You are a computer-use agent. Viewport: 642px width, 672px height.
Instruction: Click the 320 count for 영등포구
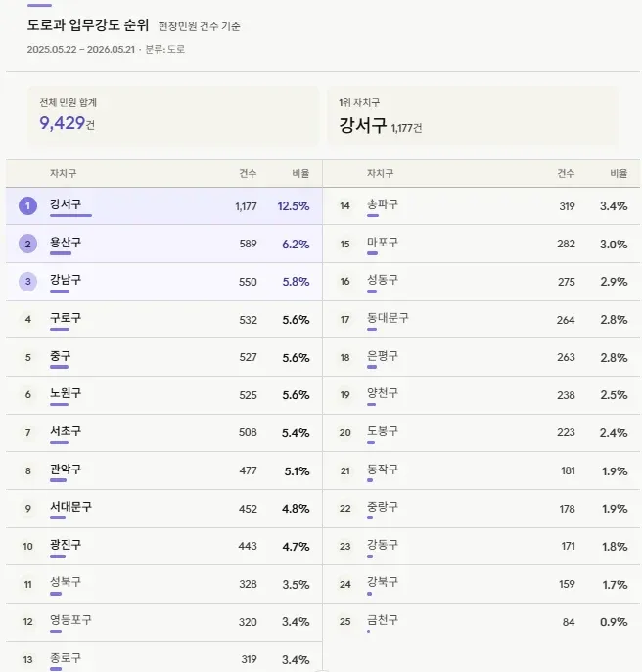(x=248, y=622)
